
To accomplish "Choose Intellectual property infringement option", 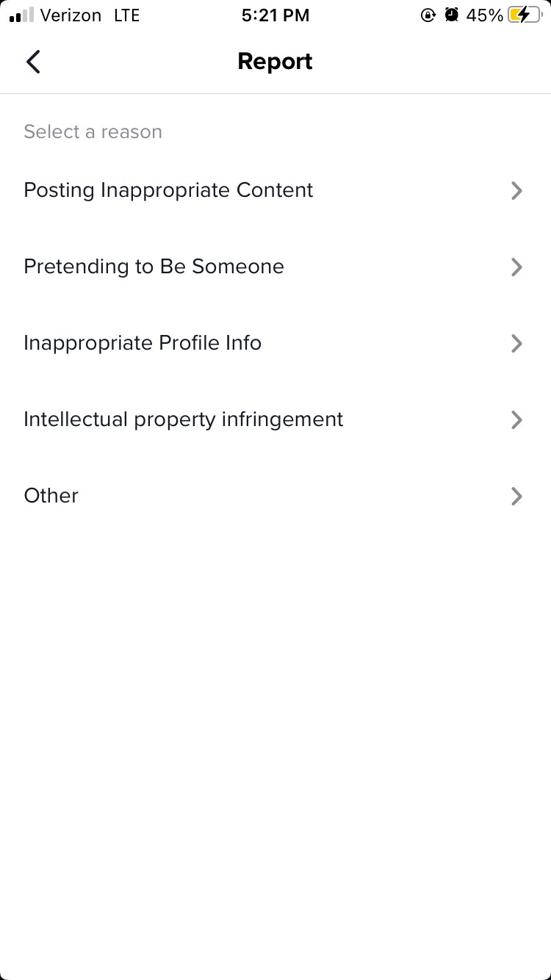I will tap(183, 419).
